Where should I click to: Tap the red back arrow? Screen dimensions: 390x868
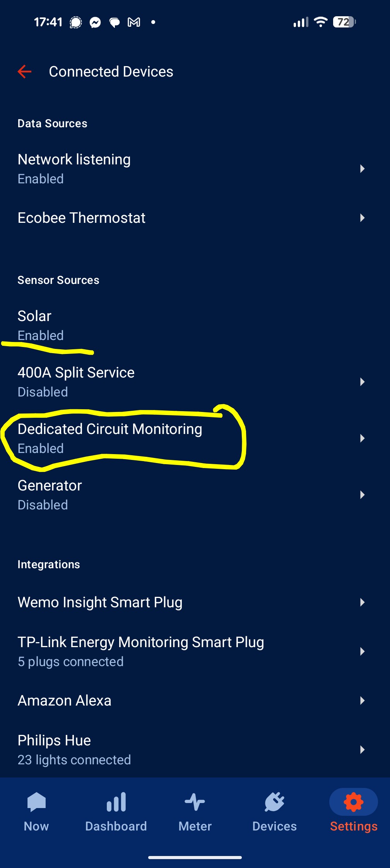click(24, 72)
